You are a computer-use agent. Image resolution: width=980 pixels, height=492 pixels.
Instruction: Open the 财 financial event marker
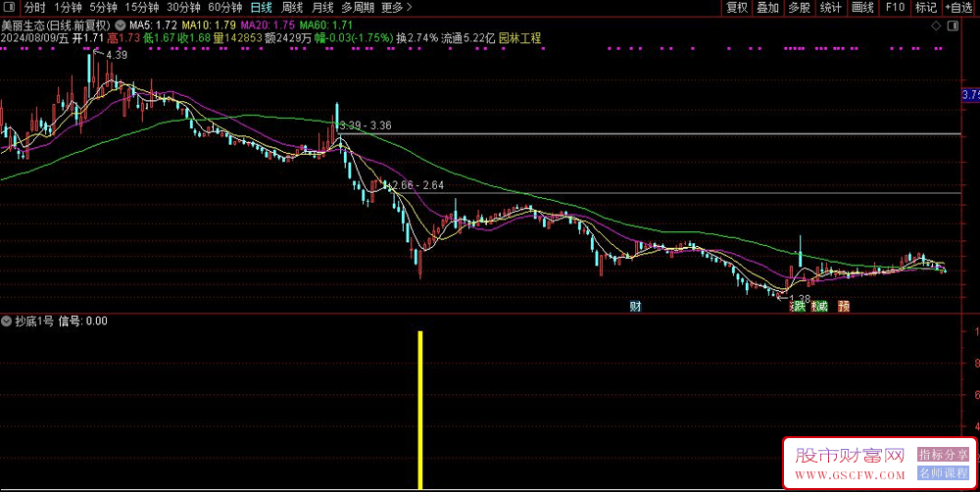pyautogui.click(x=636, y=307)
